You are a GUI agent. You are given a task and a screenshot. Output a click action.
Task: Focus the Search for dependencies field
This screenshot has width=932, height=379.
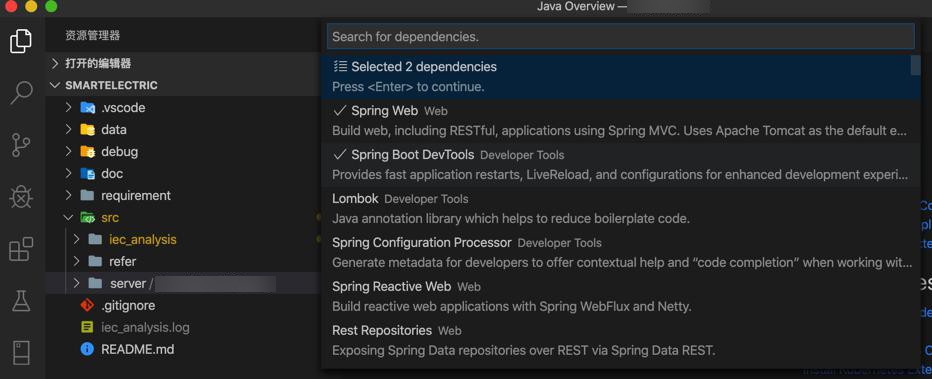(621, 36)
